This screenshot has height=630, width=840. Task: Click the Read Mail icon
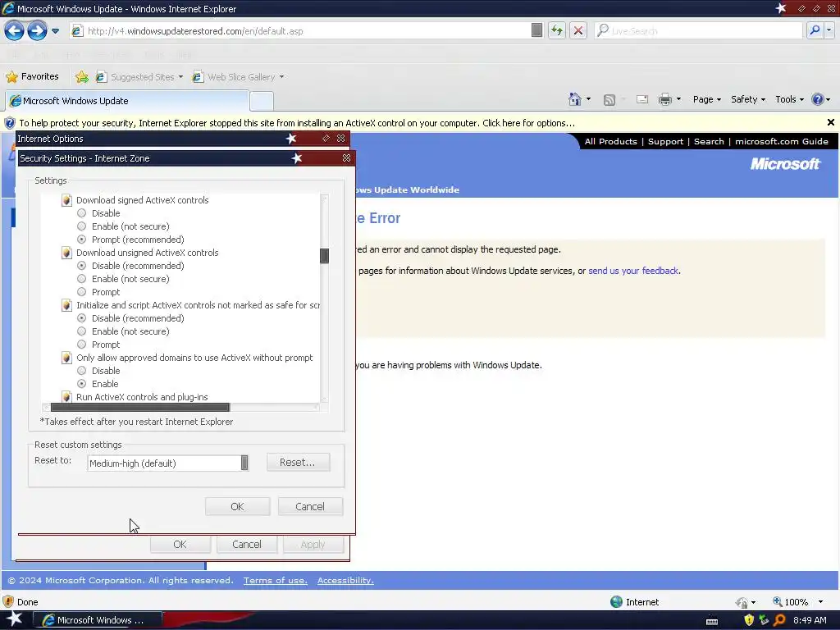tap(641, 99)
